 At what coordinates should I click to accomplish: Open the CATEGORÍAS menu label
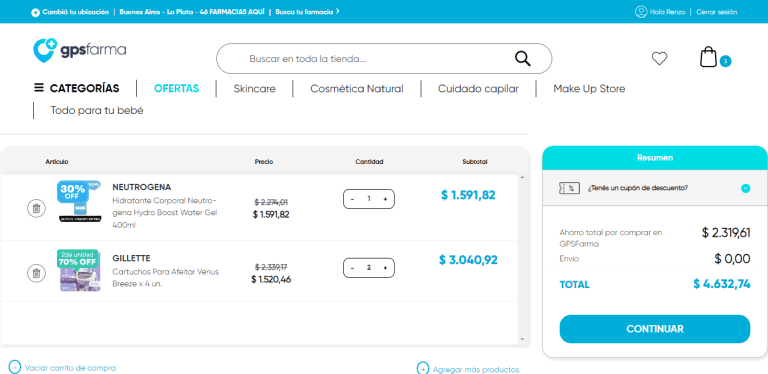pyautogui.click(x=85, y=88)
